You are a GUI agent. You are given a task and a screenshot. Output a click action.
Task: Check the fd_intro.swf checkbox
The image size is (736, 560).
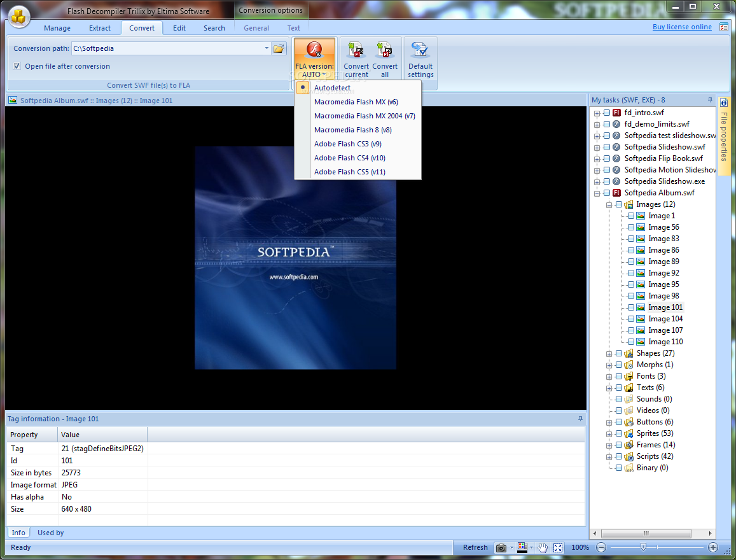click(x=607, y=113)
